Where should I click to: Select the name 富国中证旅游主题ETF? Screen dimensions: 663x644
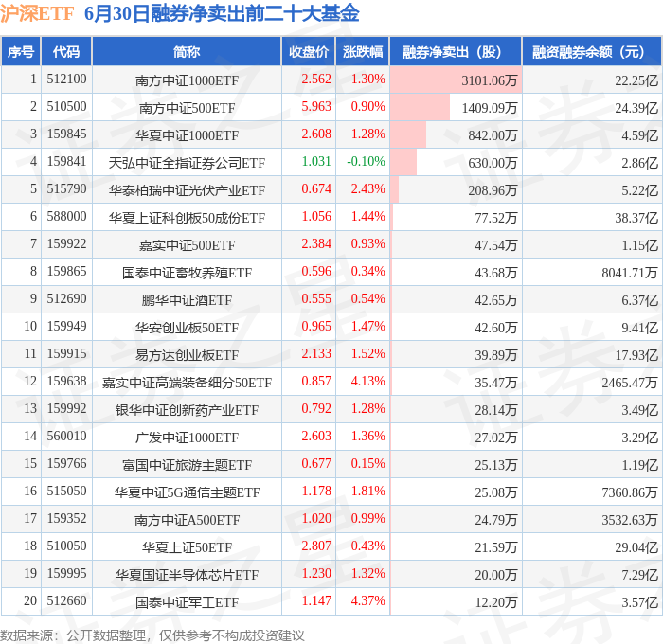(187, 465)
